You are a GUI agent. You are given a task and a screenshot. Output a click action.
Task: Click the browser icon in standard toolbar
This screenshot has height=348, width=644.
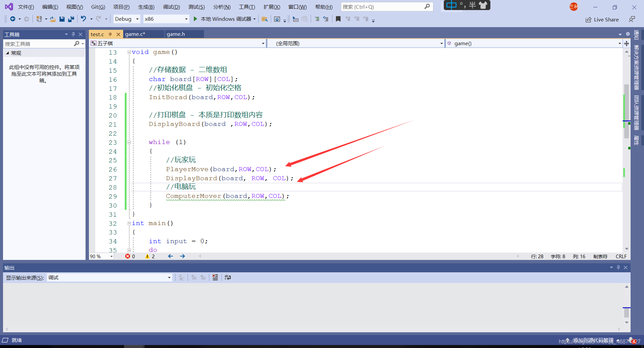click(277, 19)
